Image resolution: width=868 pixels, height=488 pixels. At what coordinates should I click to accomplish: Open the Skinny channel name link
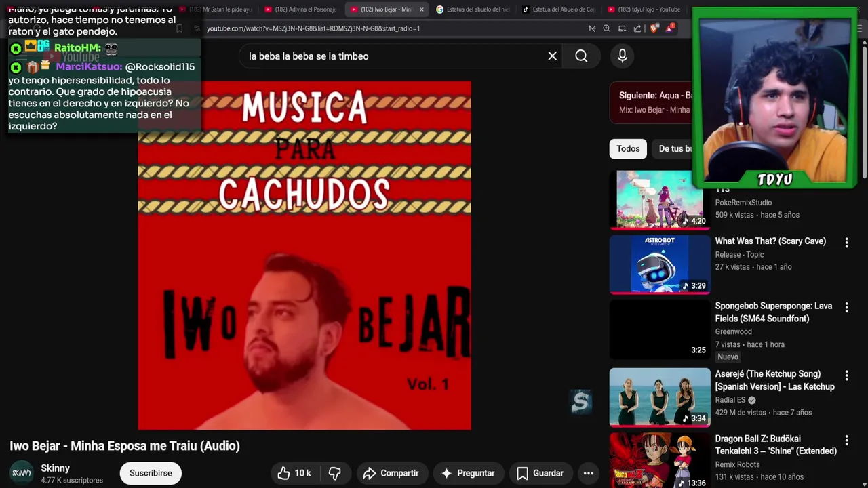(55, 468)
